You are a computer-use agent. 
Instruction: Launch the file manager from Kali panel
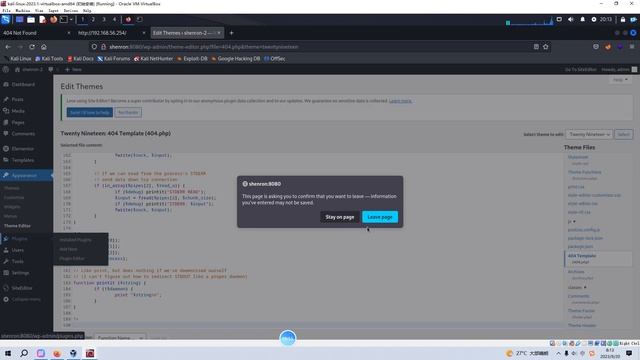tap(31, 19)
